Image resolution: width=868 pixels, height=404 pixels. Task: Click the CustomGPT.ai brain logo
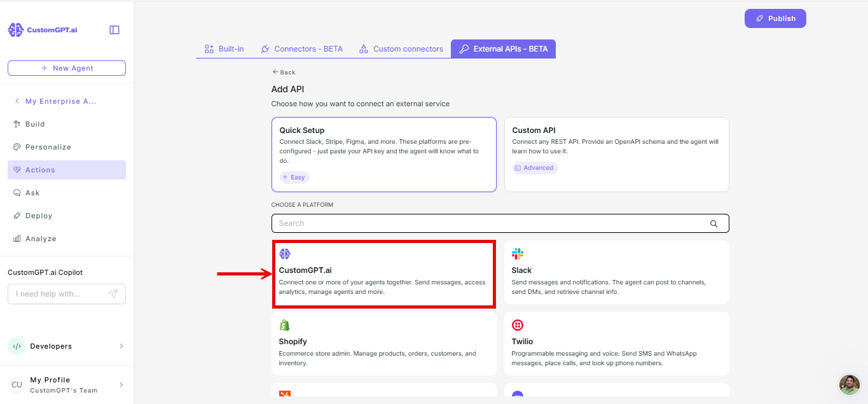pyautogui.click(x=15, y=30)
